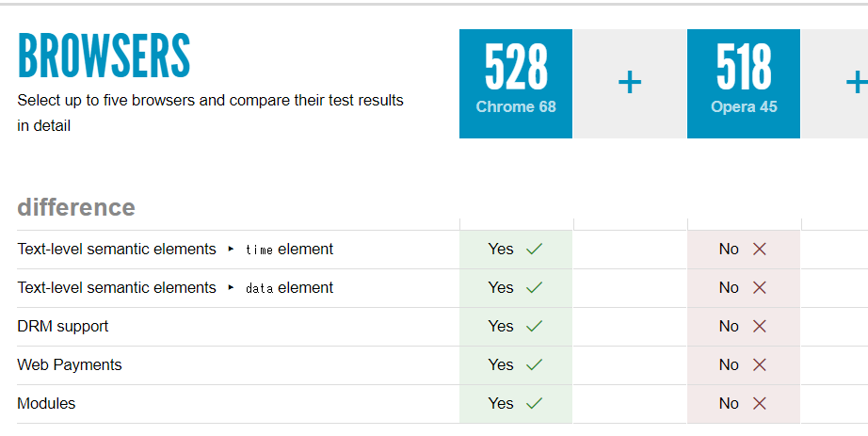Add a browser using plus after Opera 45

tap(855, 84)
